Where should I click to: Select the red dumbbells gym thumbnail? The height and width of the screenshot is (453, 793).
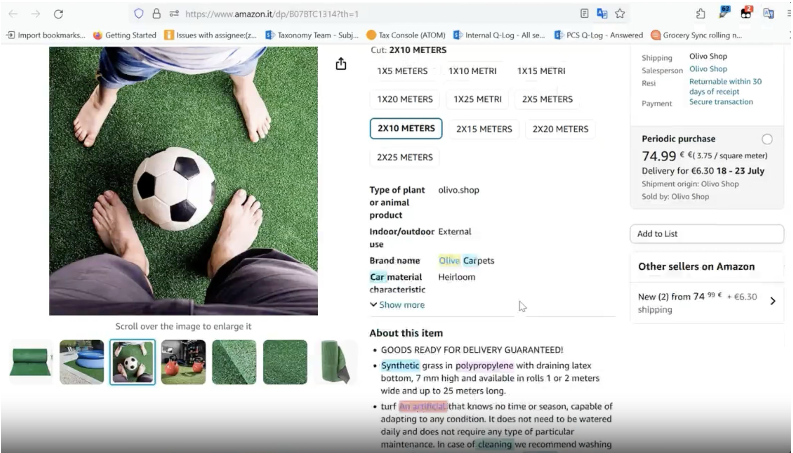pos(183,362)
